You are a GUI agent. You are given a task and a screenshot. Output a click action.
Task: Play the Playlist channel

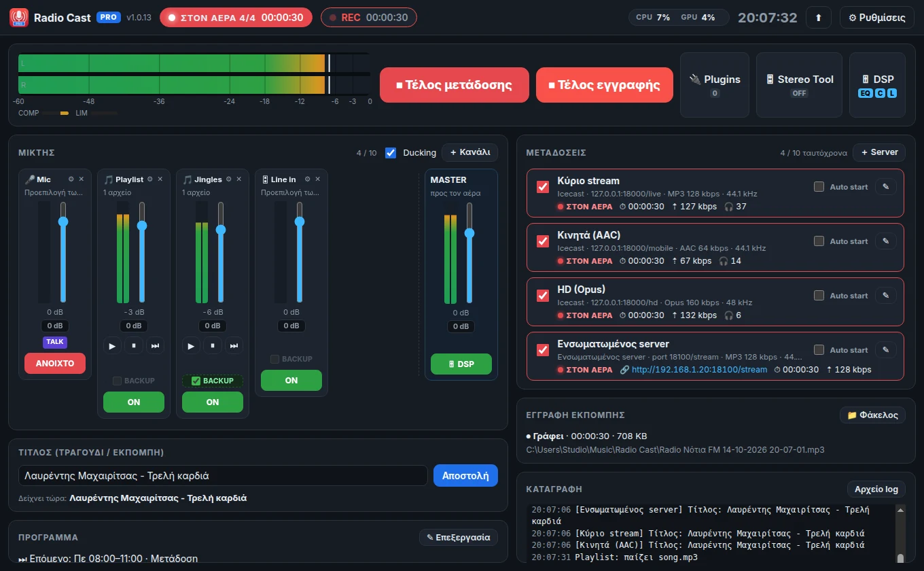point(112,346)
